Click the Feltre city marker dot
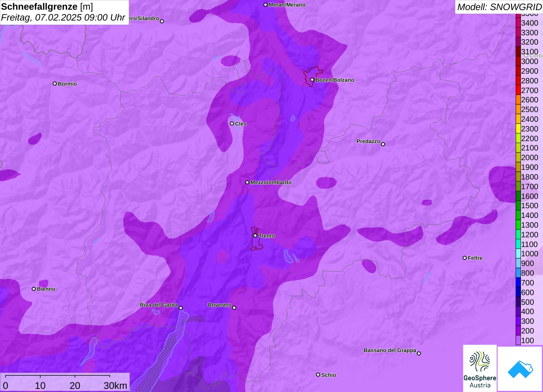This screenshot has width=543, height=392. pyautogui.click(x=465, y=257)
